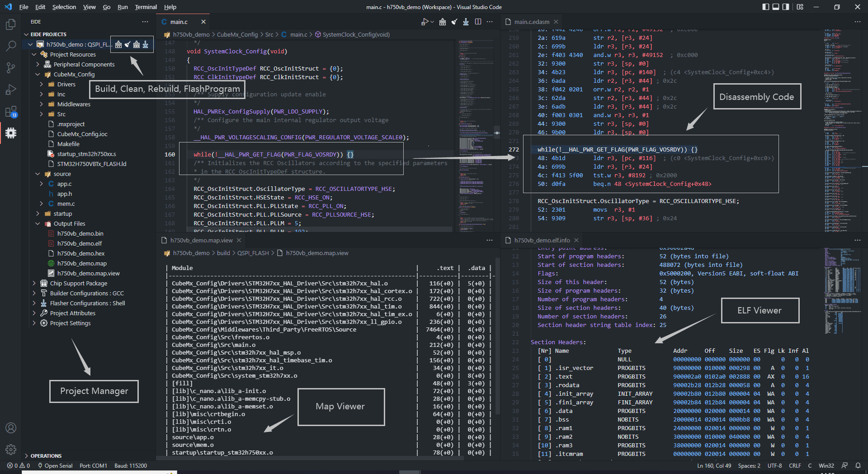Click the Rebuild icon in project row
Image resolution: width=868 pixels, height=474 pixels.
pos(137,44)
